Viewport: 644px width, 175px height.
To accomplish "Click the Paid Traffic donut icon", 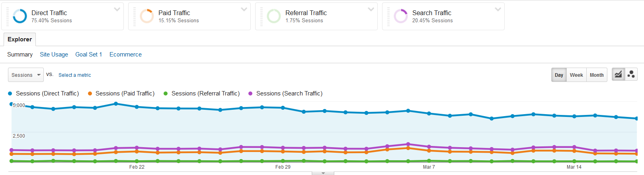I will [147, 16].
